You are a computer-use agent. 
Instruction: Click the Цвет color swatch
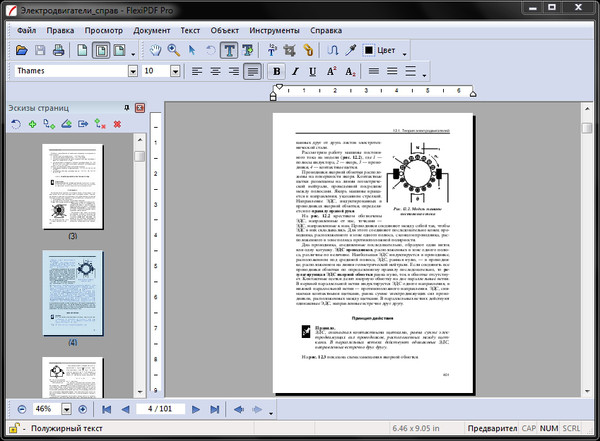369,49
